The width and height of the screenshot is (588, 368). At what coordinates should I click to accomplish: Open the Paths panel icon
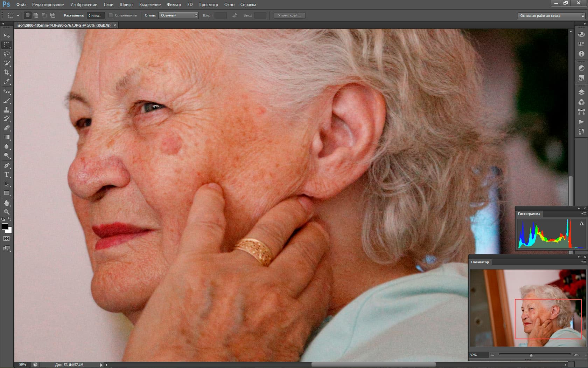(x=581, y=112)
